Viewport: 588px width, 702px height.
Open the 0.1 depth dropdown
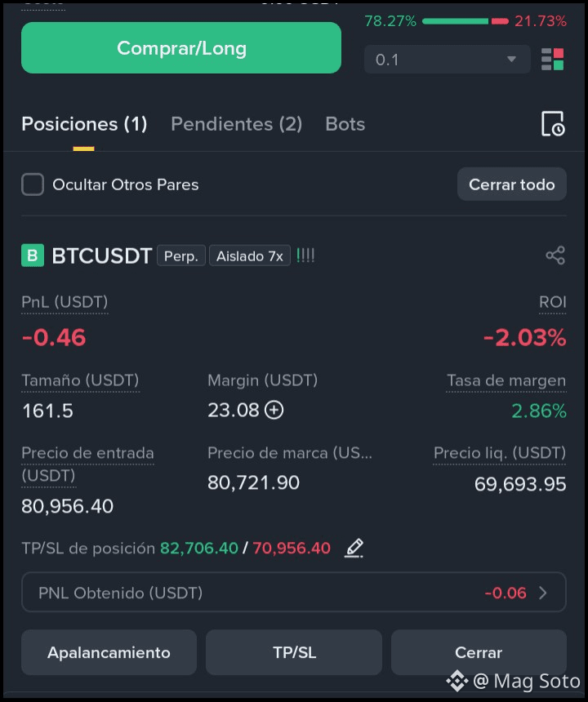click(x=447, y=59)
